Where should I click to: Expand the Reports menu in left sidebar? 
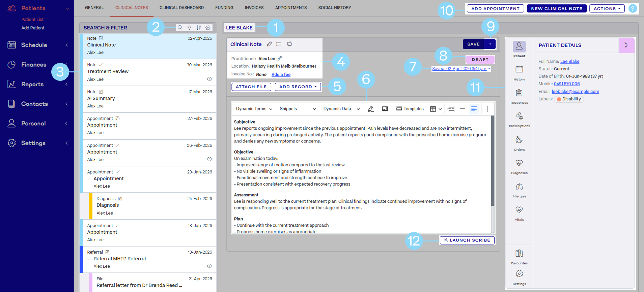click(37, 84)
